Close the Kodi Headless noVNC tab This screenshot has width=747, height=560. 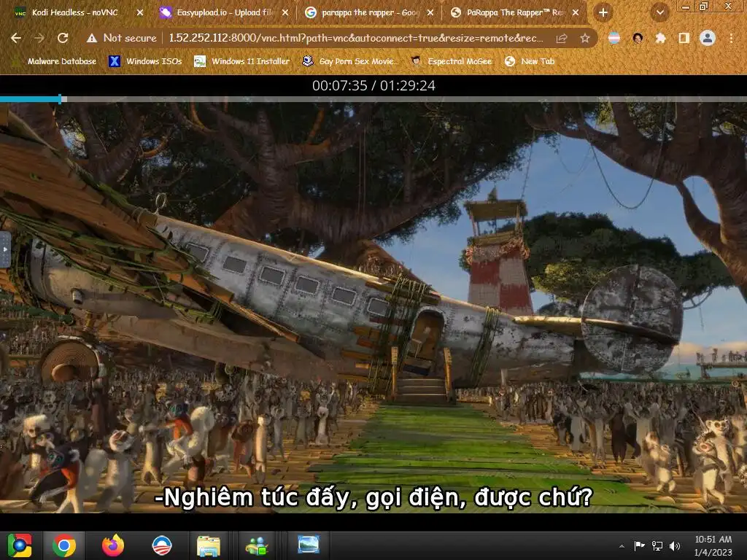pyautogui.click(x=140, y=12)
